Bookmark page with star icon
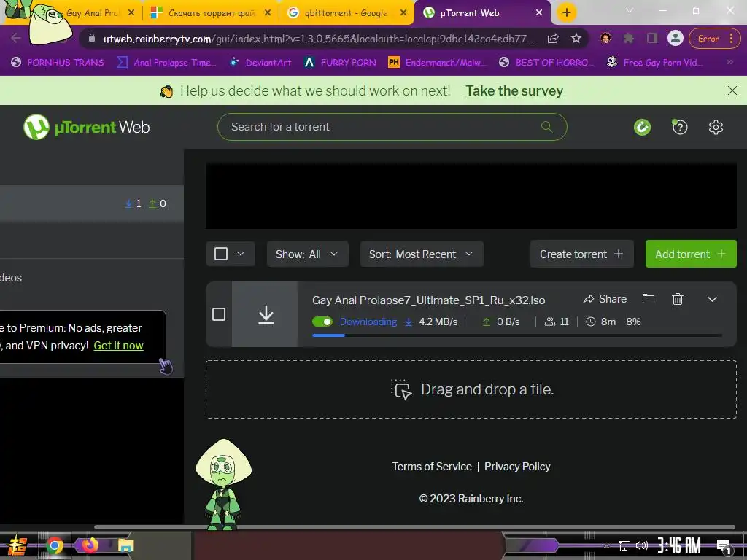The height and width of the screenshot is (560, 747). [576, 39]
